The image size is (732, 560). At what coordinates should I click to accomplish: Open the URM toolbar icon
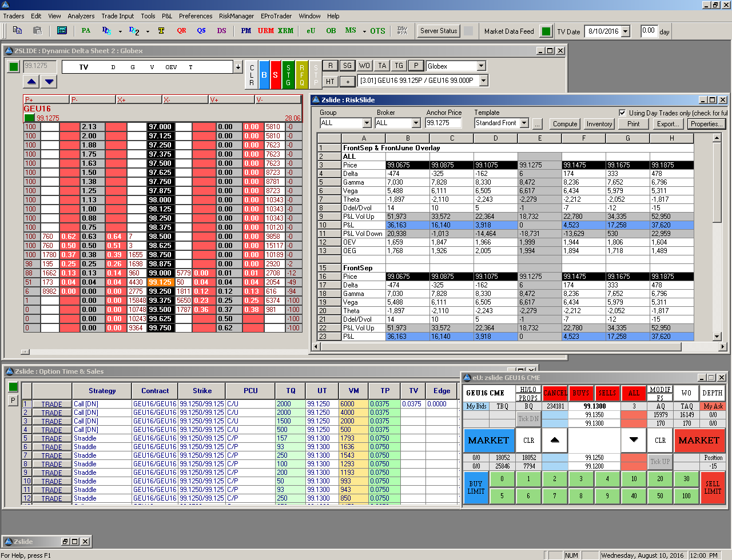(x=266, y=31)
